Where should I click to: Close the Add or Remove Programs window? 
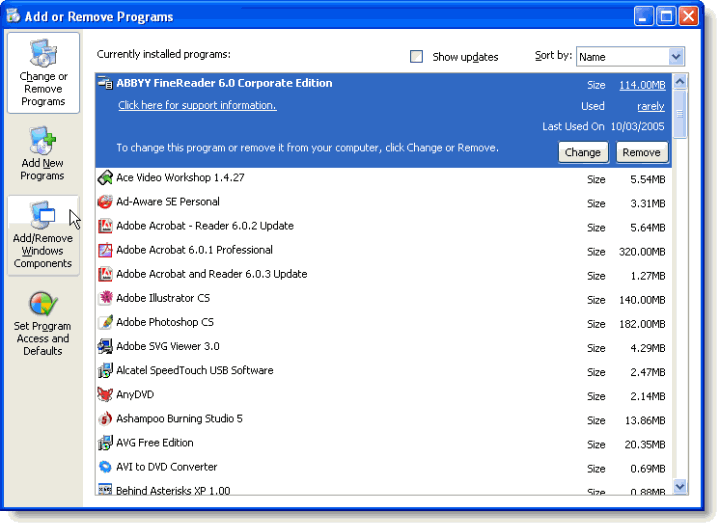688,17
